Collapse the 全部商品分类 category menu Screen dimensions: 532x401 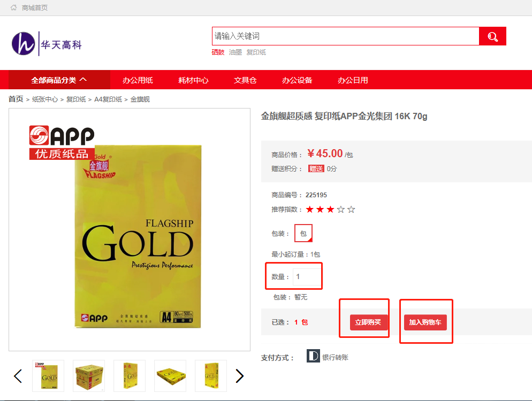[59, 80]
